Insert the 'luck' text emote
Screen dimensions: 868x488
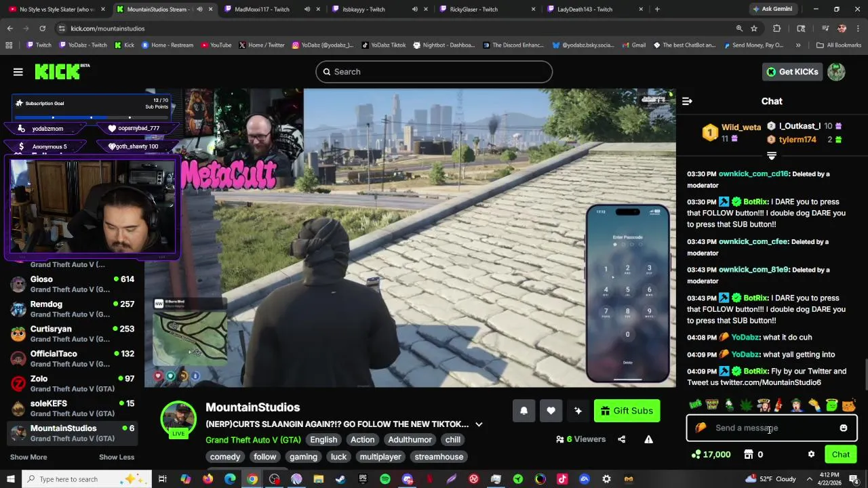[695, 405]
